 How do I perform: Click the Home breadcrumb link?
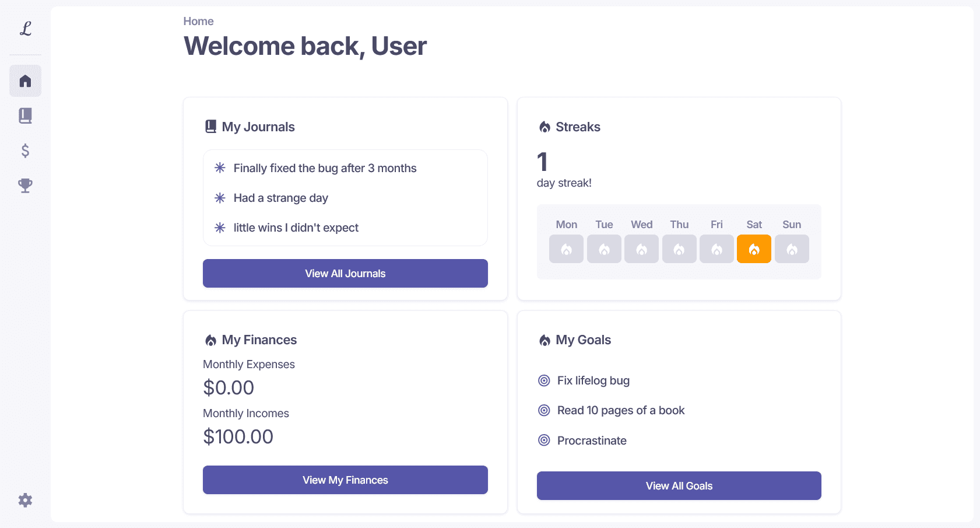[x=198, y=21]
